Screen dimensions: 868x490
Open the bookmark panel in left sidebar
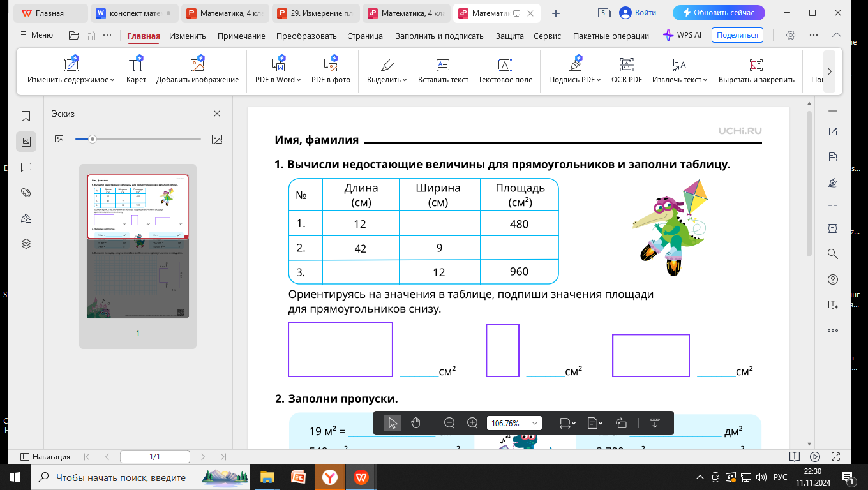point(26,116)
